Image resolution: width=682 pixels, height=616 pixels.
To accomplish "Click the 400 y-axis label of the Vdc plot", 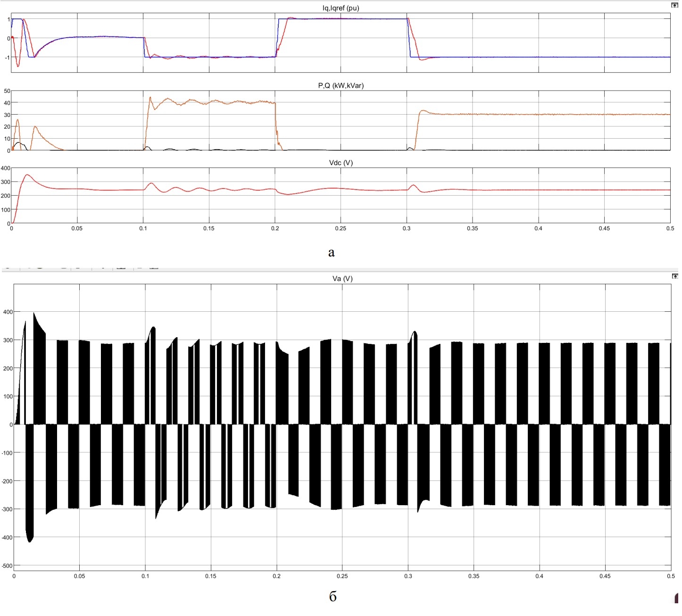I will [x=6, y=168].
